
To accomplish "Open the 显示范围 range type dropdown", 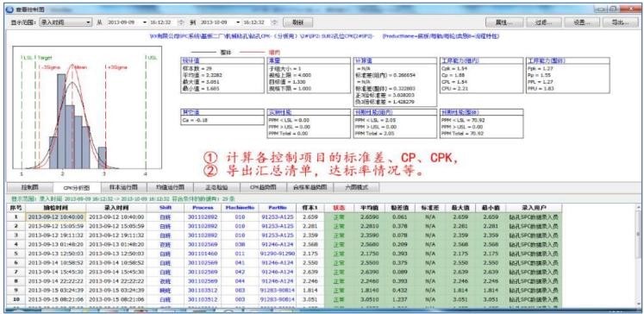I will 66,22.
